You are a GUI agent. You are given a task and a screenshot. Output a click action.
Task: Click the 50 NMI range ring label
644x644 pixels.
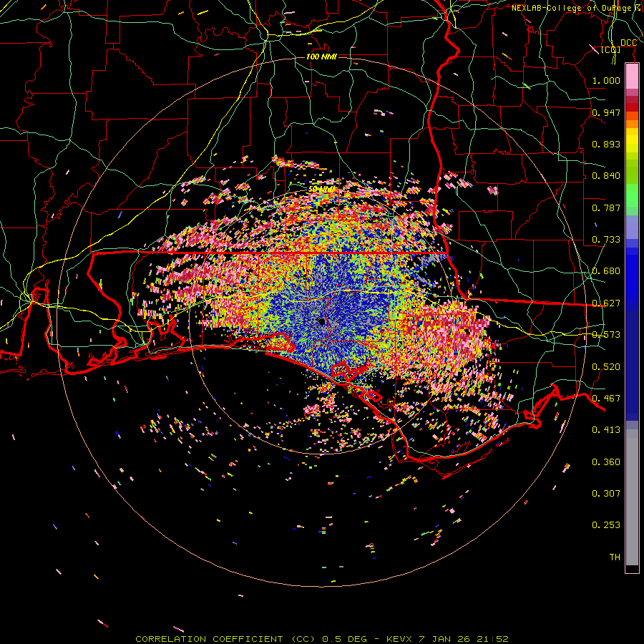click(322, 190)
